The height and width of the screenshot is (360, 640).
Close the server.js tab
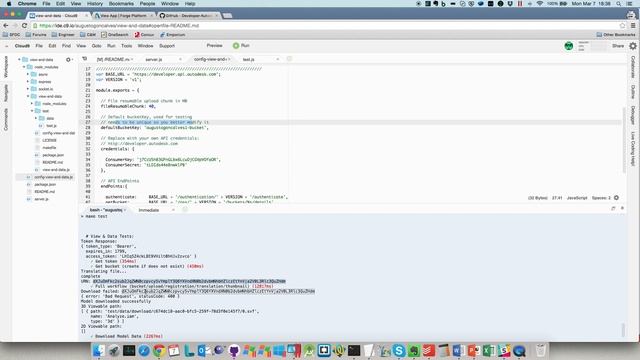click(180, 60)
